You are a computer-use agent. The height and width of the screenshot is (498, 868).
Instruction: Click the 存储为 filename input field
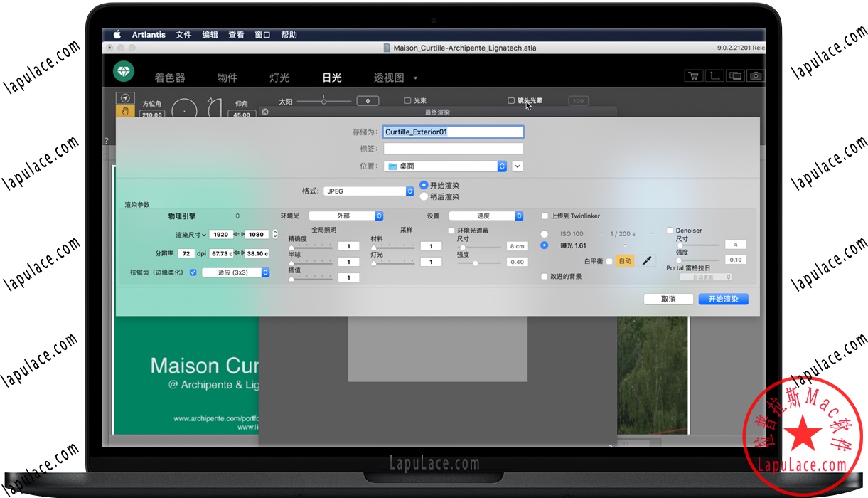452,132
